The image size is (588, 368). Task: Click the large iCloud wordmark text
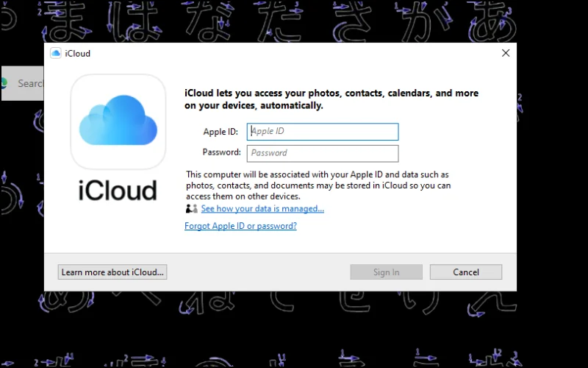point(118,190)
